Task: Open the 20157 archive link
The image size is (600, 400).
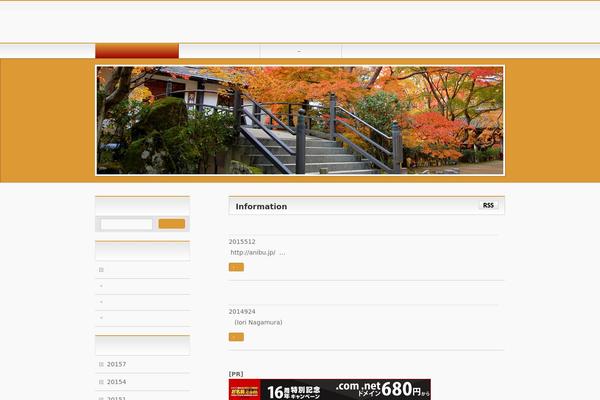Action: pyautogui.click(x=116, y=364)
